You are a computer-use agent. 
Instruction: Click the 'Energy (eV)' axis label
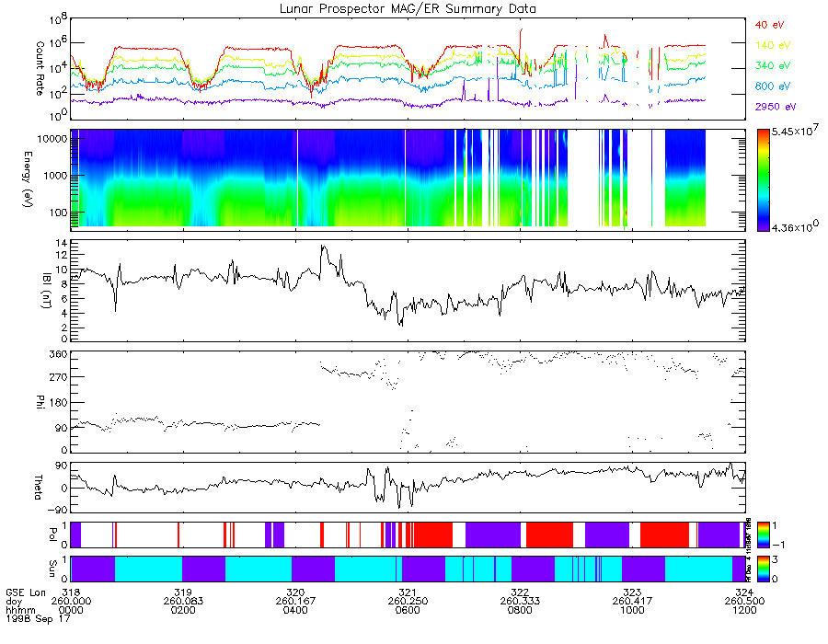pos(27,179)
